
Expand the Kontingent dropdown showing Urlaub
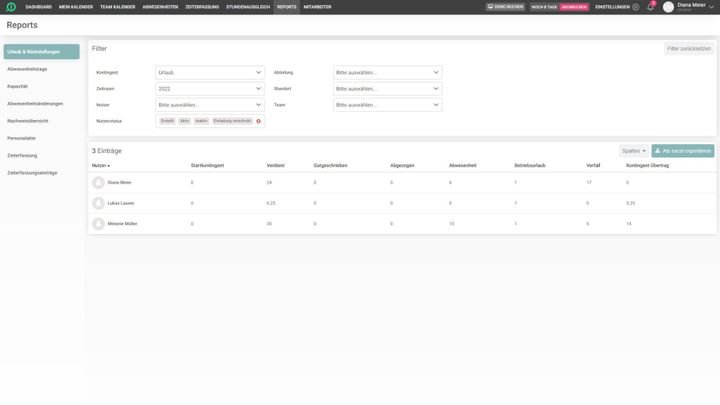(x=209, y=72)
